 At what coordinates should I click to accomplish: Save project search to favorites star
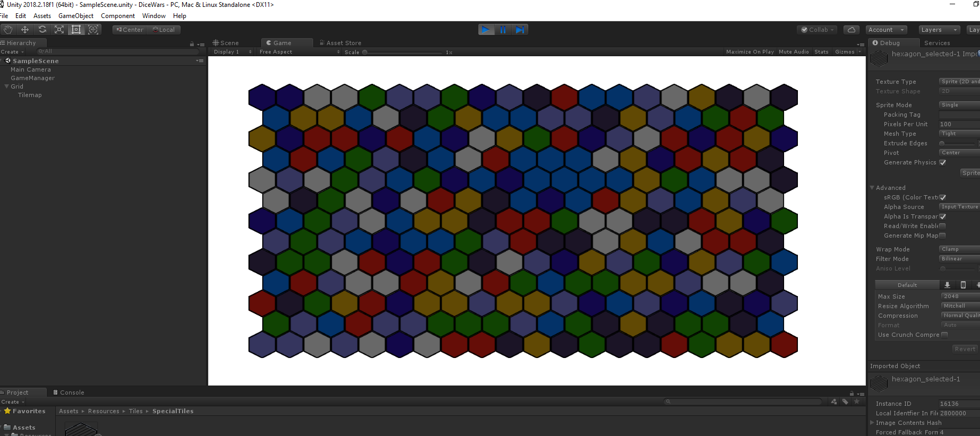(856, 402)
